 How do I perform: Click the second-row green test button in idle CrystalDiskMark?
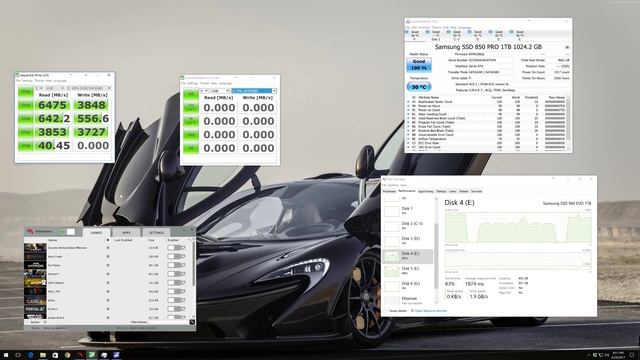click(191, 121)
